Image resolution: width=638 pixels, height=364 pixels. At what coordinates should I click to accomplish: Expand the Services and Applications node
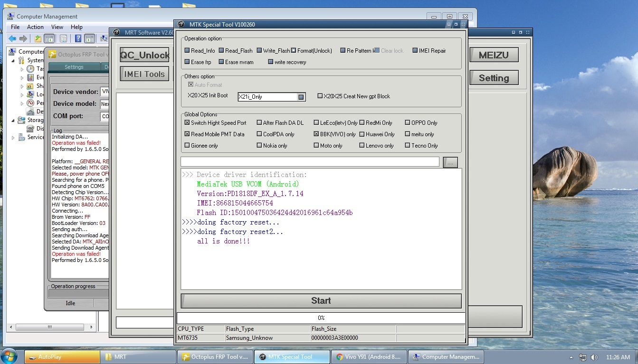pos(13,137)
